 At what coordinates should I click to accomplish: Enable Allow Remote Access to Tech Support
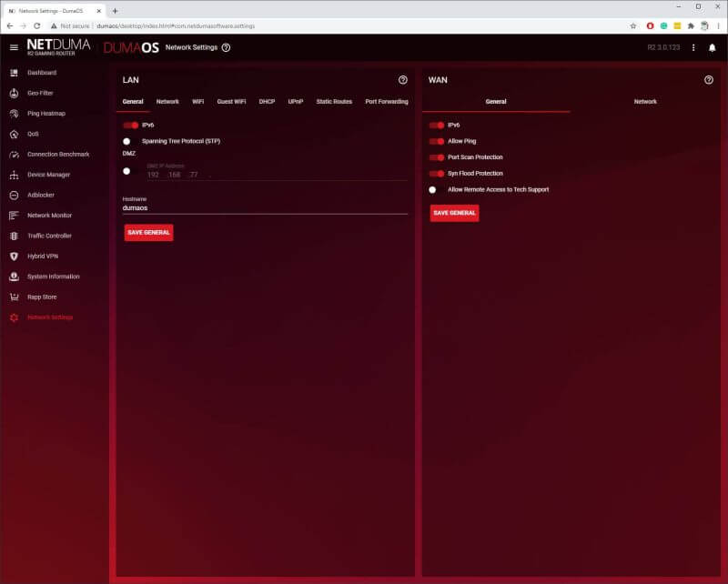pos(432,190)
